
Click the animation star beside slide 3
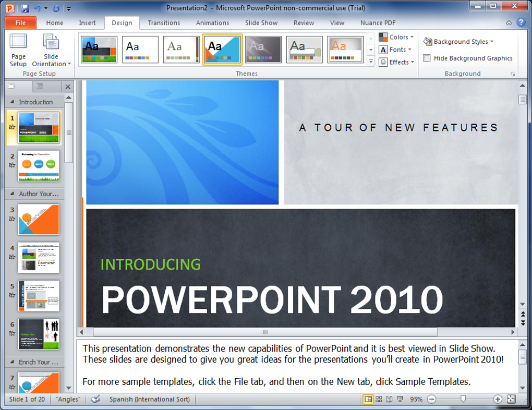tap(12, 219)
